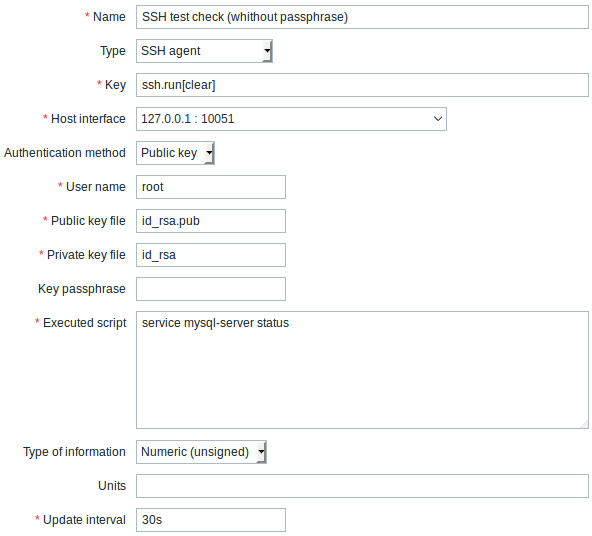Click the empty Units input field
Image resolution: width=592 pixels, height=536 pixels.
[x=362, y=486]
